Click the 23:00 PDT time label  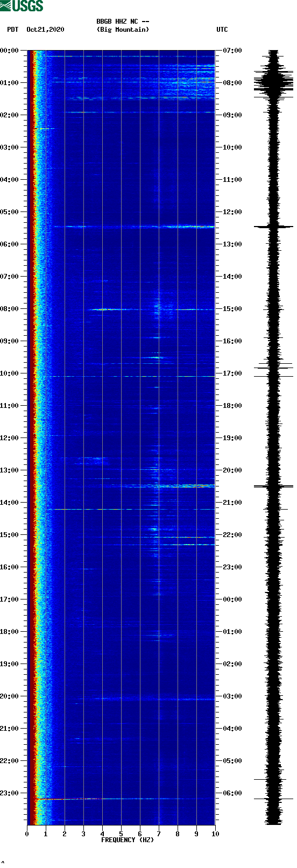click(x=10, y=793)
